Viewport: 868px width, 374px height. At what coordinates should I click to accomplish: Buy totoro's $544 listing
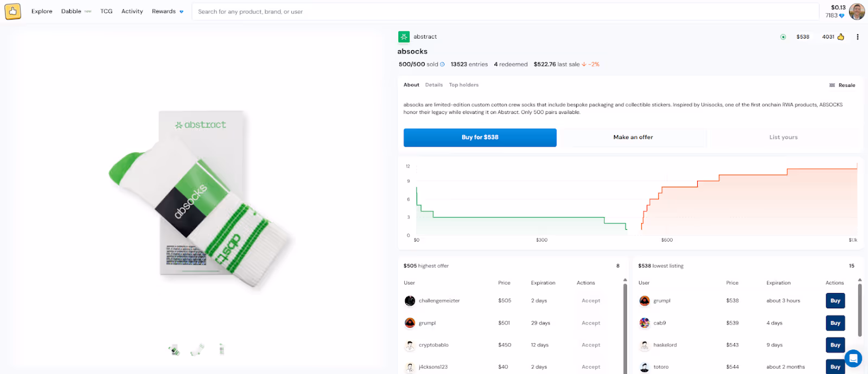click(835, 367)
